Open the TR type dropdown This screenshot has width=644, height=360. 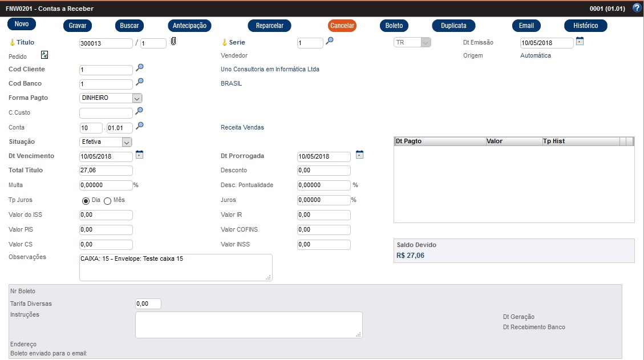coord(426,42)
